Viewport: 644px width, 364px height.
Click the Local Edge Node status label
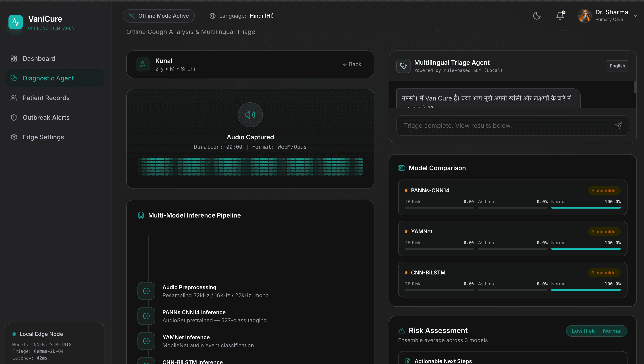click(x=41, y=334)
